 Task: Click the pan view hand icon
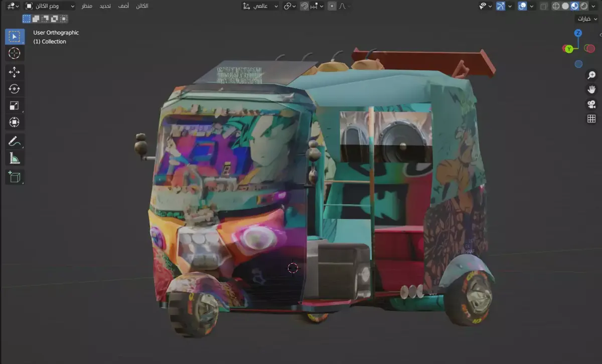591,89
